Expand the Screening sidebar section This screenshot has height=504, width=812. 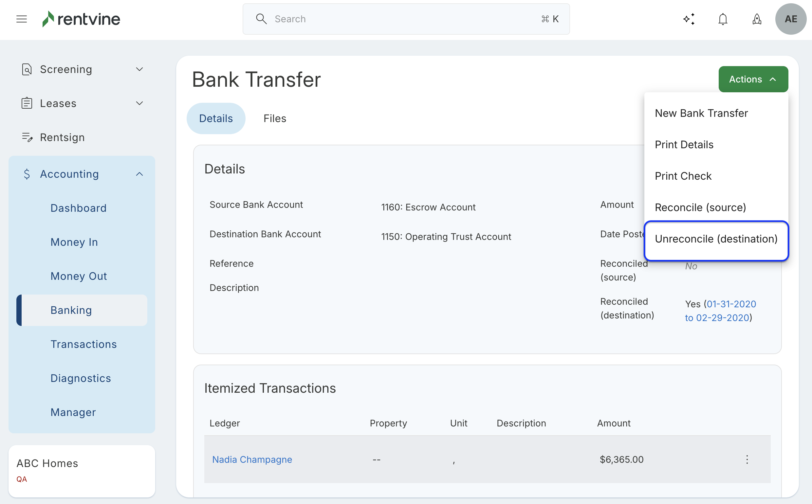click(x=139, y=69)
